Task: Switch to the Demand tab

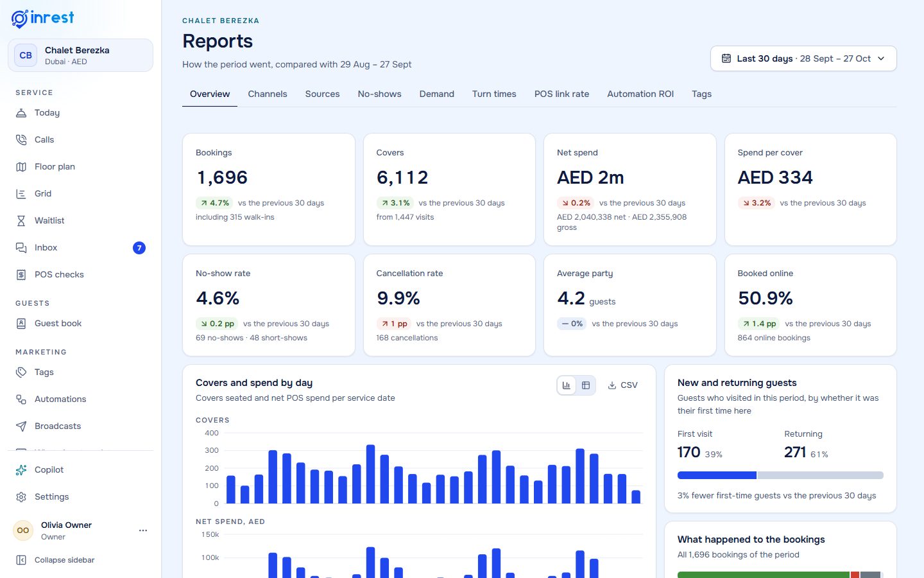Action: [437, 94]
